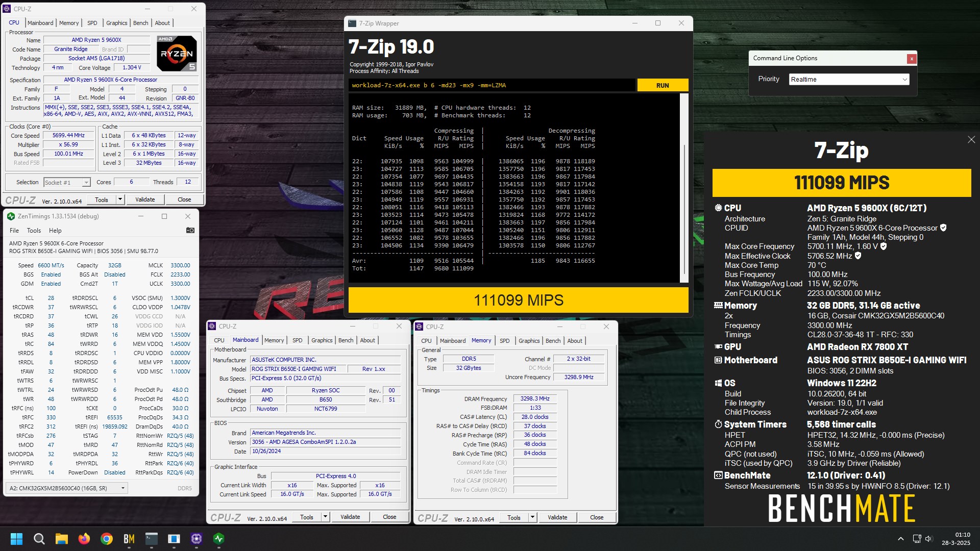Click 7-Zip Wrapper title bar icon

[x=352, y=23]
